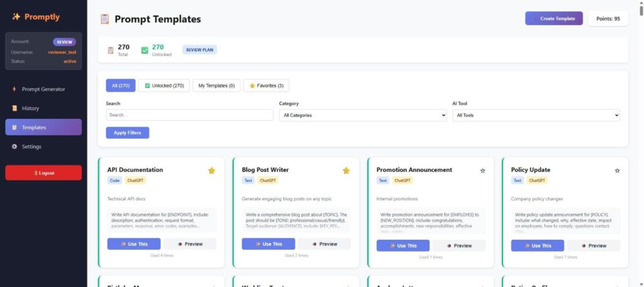This screenshot has height=287, width=644.
Task: Click the green Unlocked checkmark stat icon
Action: pos(145,50)
